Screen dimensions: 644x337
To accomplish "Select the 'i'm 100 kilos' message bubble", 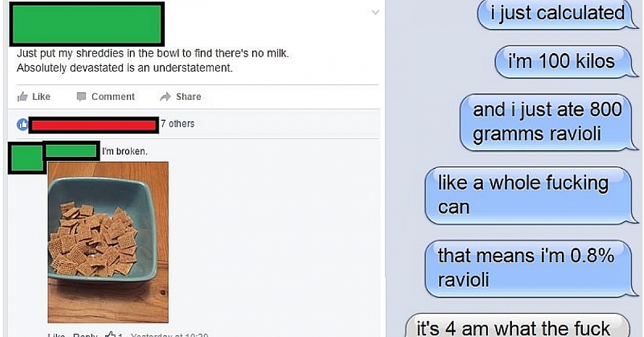I will [x=561, y=61].
